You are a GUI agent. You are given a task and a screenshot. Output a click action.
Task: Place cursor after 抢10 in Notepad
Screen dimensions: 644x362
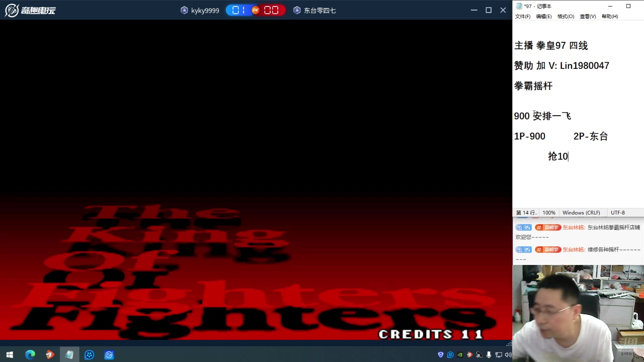[x=568, y=156]
